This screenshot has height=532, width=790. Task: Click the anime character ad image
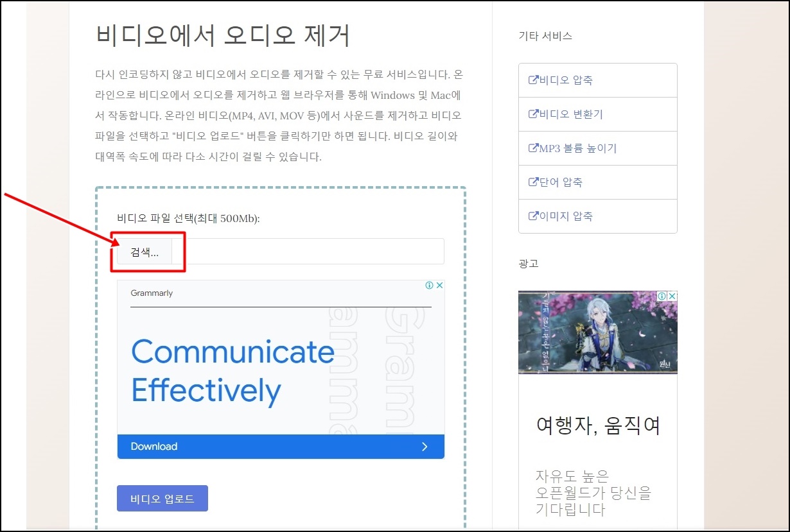pyautogui.click(x=597, y=332)
